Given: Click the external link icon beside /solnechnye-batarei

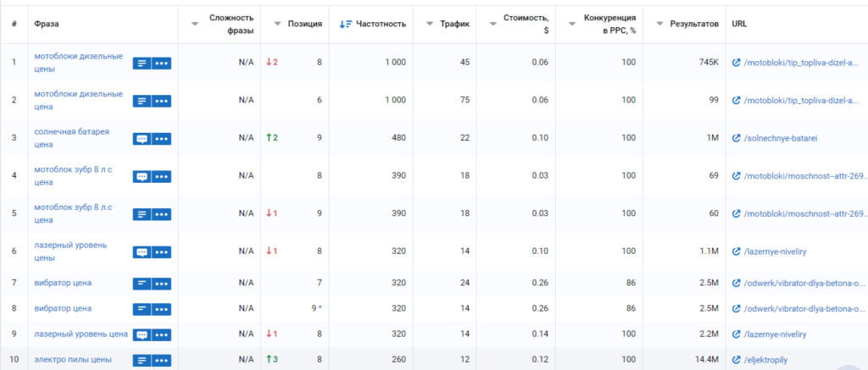Looking at the screenshot, I should tap(736, 138).
